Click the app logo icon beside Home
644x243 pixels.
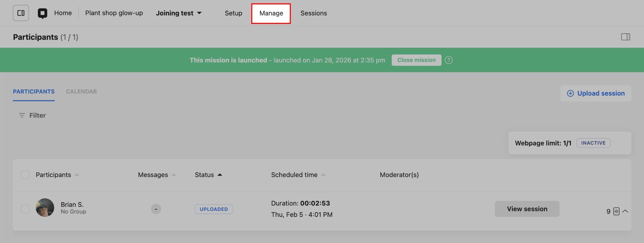(42, 13)
